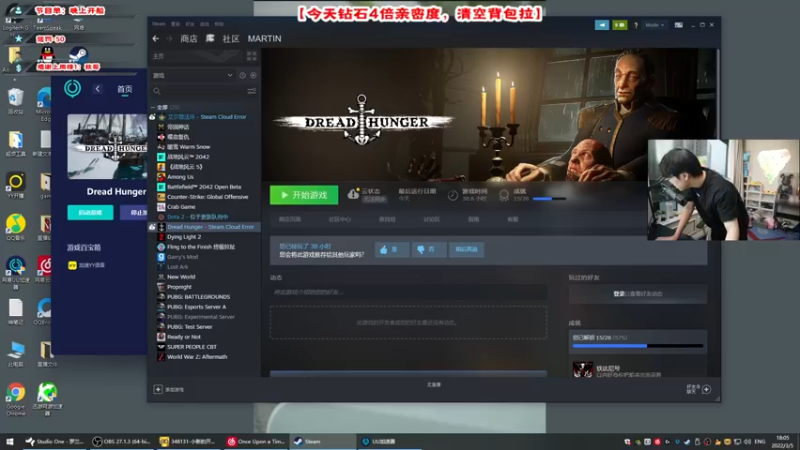
Task: Select Warm Snow in the library list
Action: [x=188, y=147]
